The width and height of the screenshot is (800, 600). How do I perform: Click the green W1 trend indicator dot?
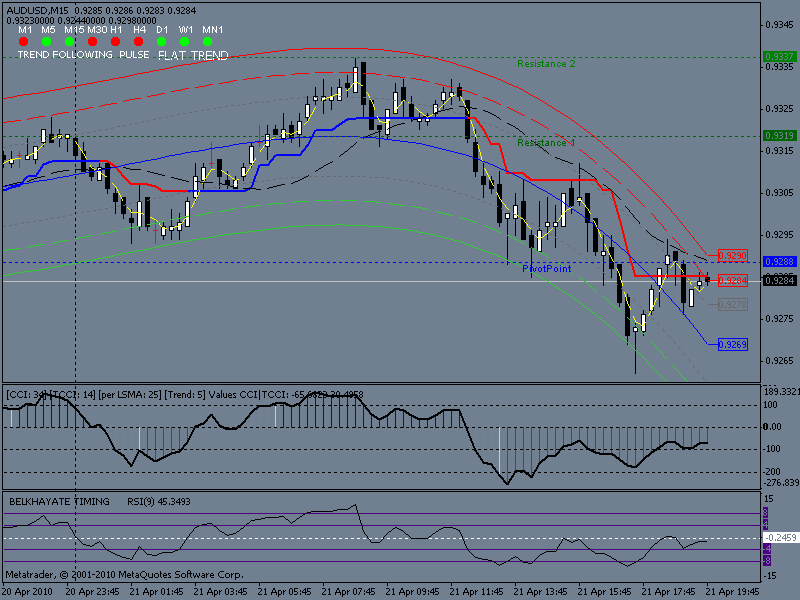click(185, 42)
